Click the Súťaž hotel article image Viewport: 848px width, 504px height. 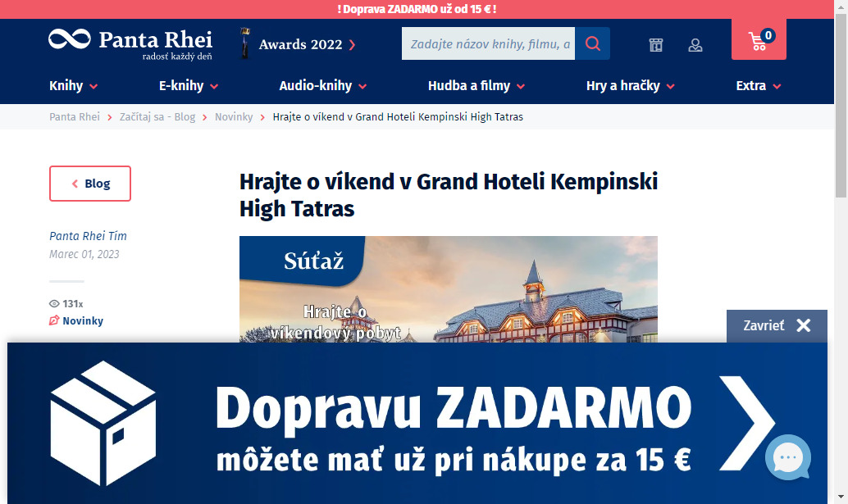[449, 289]
